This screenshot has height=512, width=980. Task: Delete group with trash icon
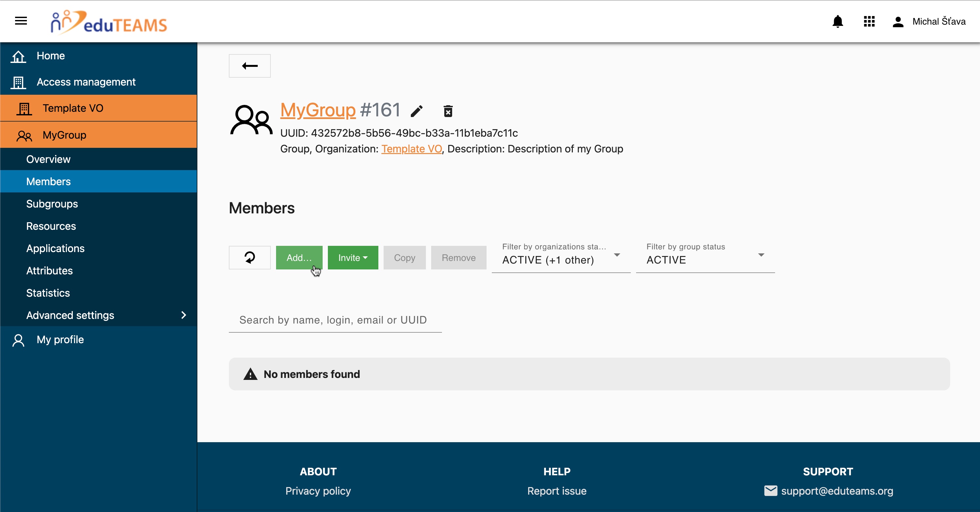click(448, 111)
